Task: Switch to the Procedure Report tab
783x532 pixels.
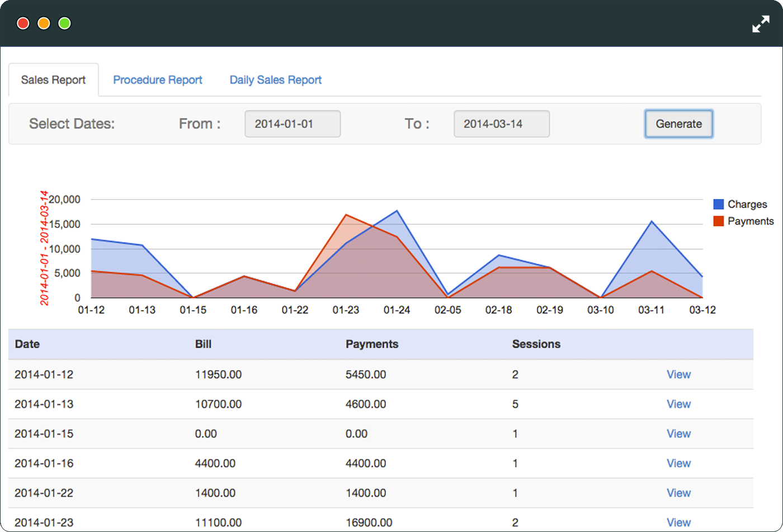Action: (x=158, y=80)
